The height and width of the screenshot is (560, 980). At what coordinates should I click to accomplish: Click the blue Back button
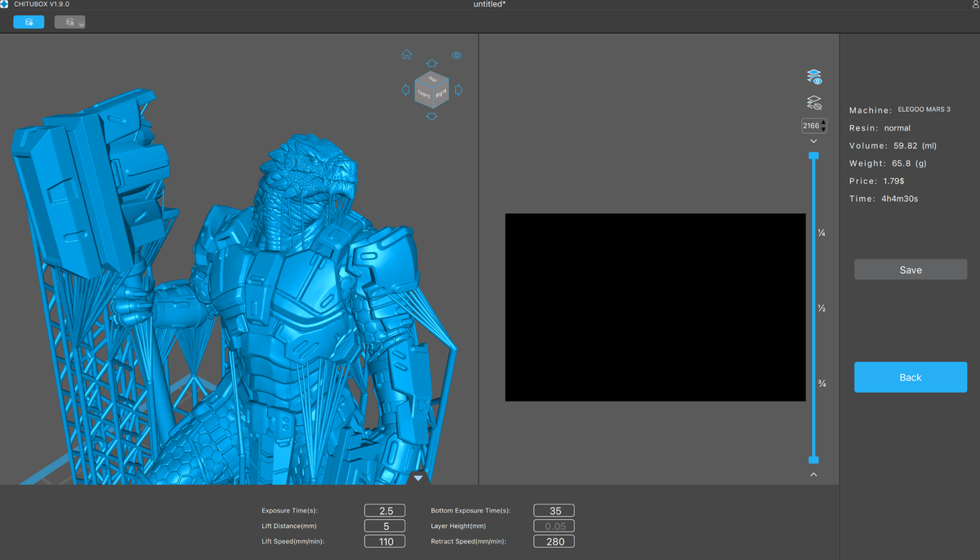[911, 377]
